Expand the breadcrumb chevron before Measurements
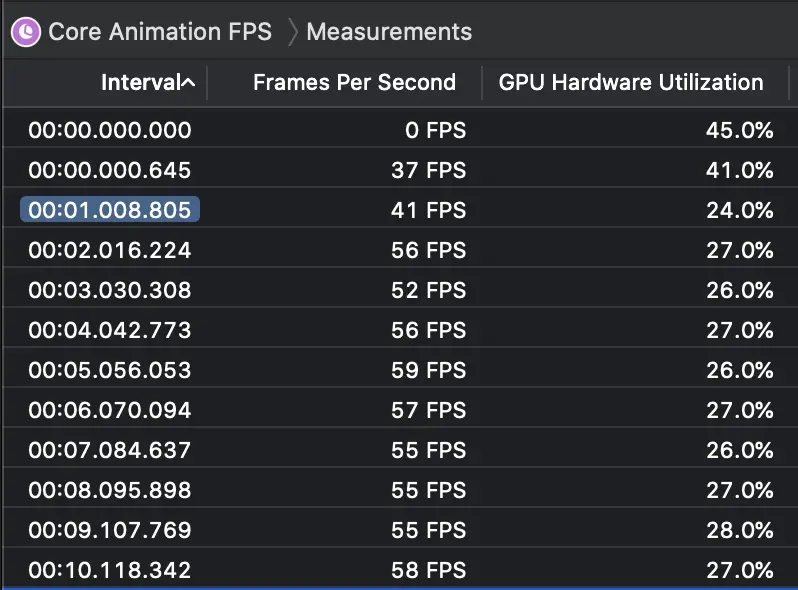This screenshot has height=590, width=798. 291,31
